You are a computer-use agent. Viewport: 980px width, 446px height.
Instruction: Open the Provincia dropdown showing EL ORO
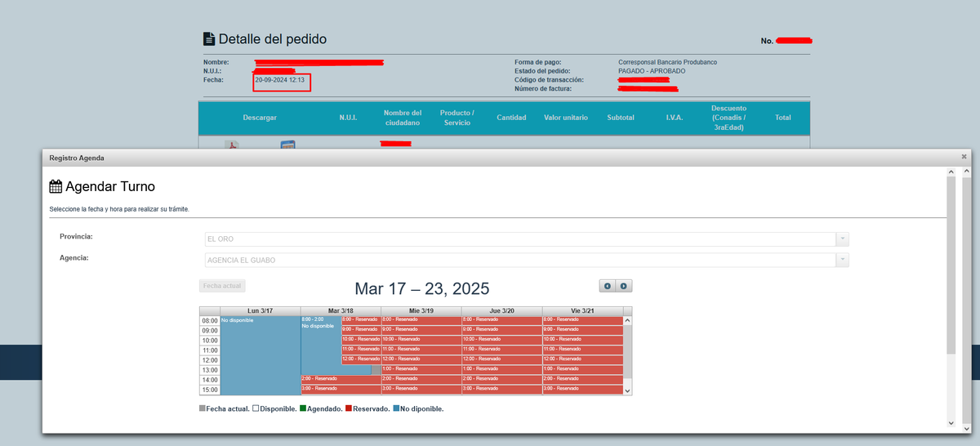527,239
